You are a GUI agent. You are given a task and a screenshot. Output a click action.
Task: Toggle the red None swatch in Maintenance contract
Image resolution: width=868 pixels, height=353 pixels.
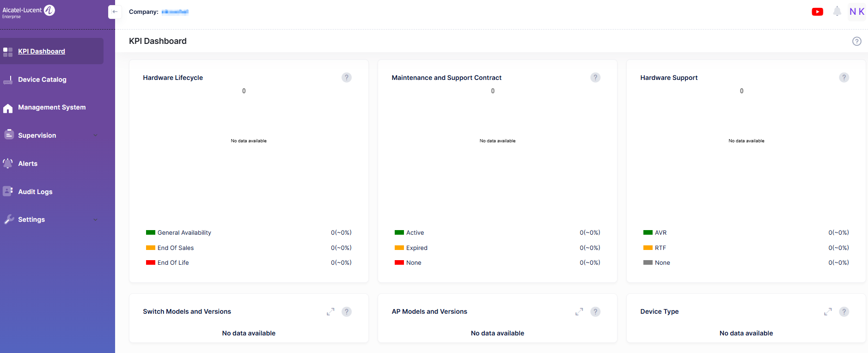click(x=399, y=262)
